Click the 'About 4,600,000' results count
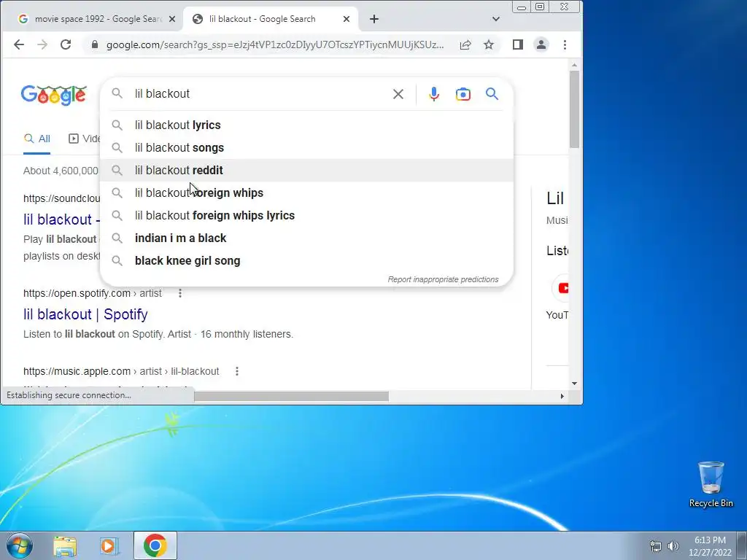 click(61, 171)
